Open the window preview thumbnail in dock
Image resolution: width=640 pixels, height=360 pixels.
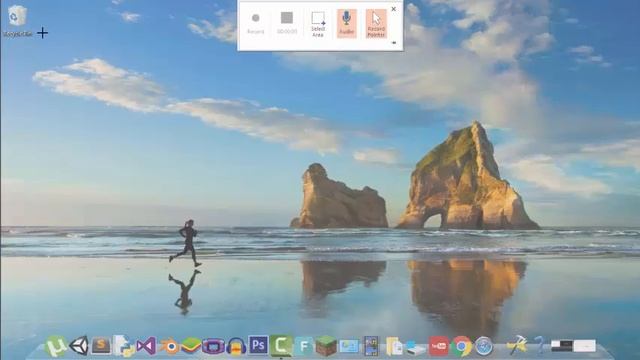[573, 346]
